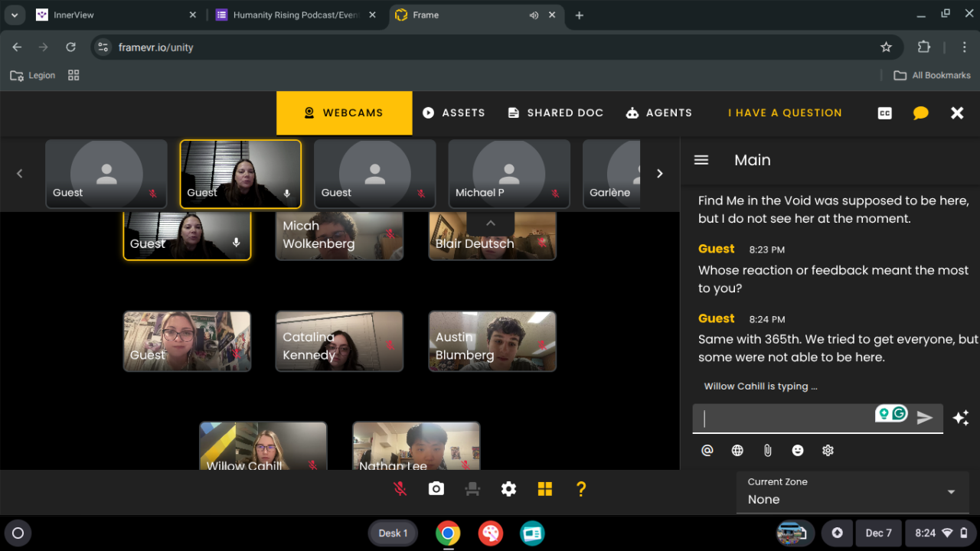Toggle closed captions with the CC icon
Viewport: 980px width, 551px height.
[885, 113]
